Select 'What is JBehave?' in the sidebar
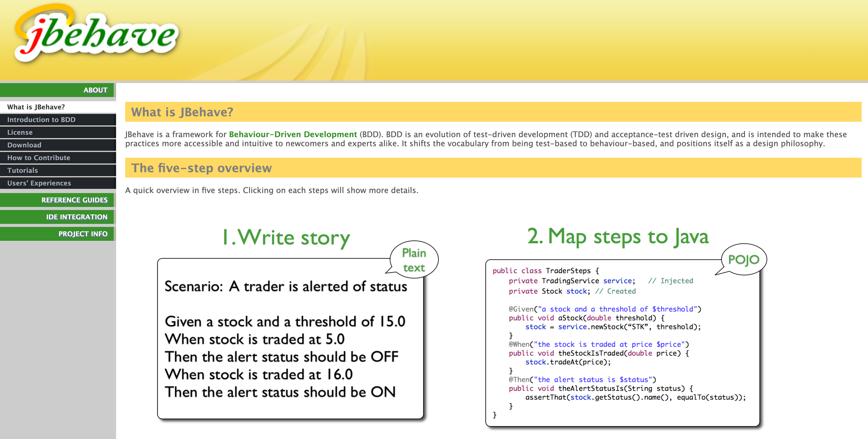Image resolution: width=868 pixels, height=439 pixels. coord(36,107)
